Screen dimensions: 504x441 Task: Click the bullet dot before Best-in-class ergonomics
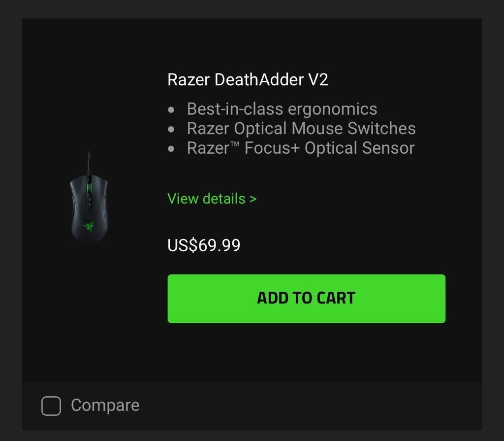tap(171, 110)
